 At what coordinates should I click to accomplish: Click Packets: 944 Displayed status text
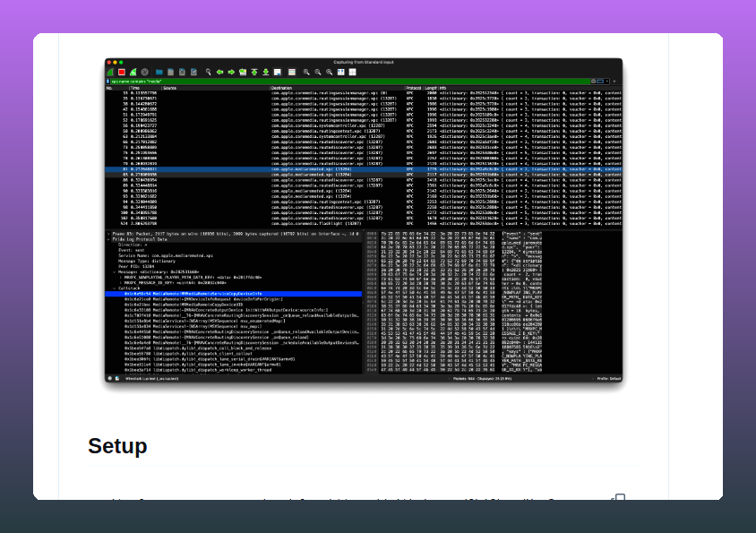[x=482, y=379]
